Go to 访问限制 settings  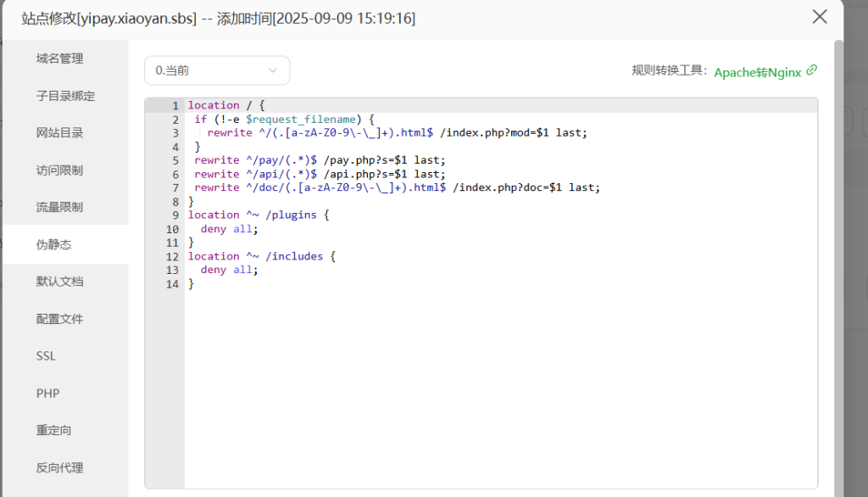tap(59, 170)
